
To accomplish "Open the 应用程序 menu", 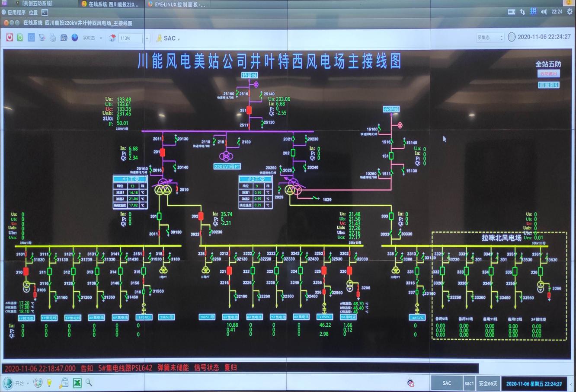I will [16, 13].
